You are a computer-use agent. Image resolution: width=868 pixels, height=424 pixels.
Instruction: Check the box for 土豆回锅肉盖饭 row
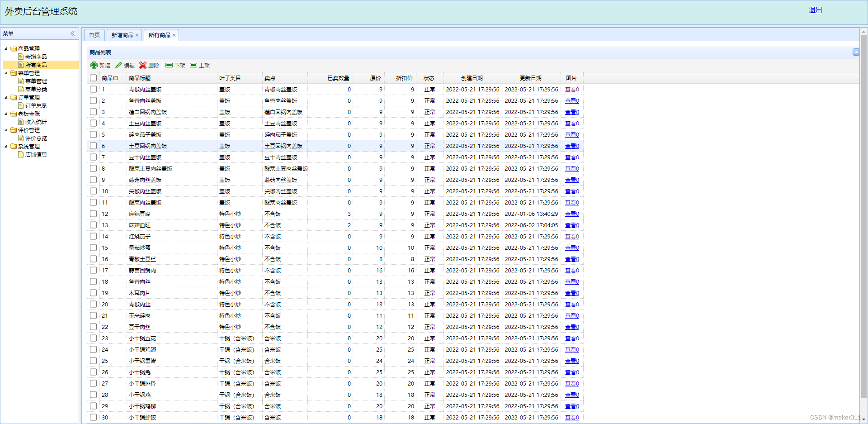point(93,146)
